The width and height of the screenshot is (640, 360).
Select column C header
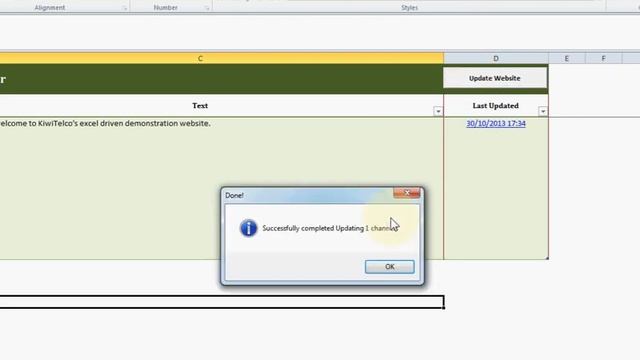point(200,58)
